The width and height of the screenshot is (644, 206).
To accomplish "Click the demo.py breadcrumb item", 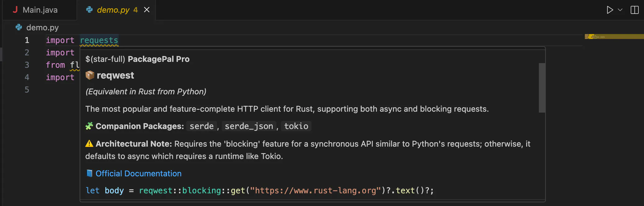I will coord(42,28).
